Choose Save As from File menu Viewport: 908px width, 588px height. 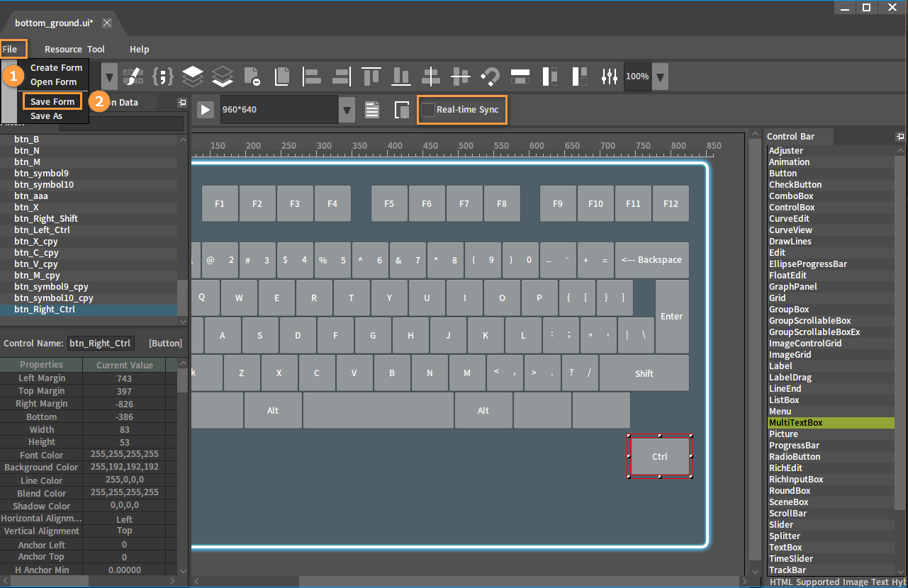pos(46,116)
